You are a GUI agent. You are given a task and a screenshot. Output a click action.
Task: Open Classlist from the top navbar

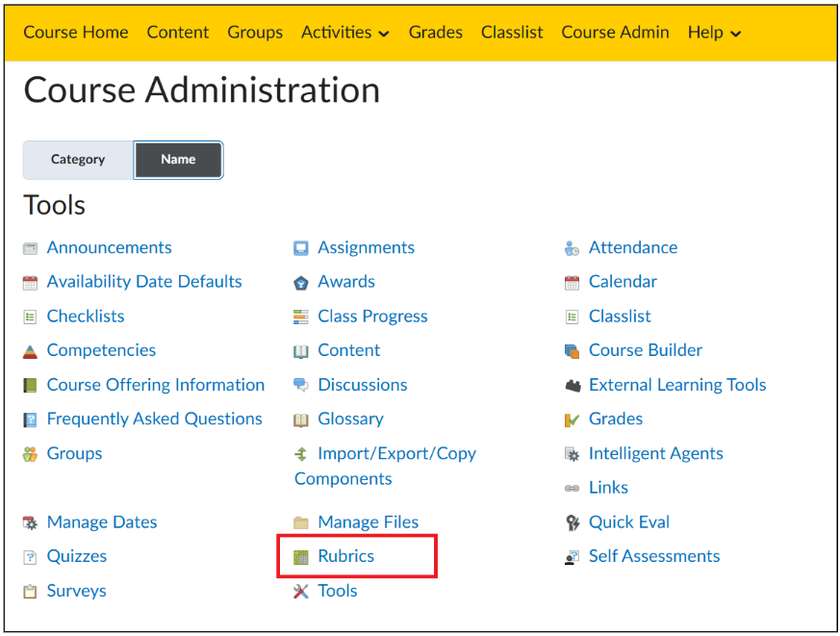pos(512,32)
